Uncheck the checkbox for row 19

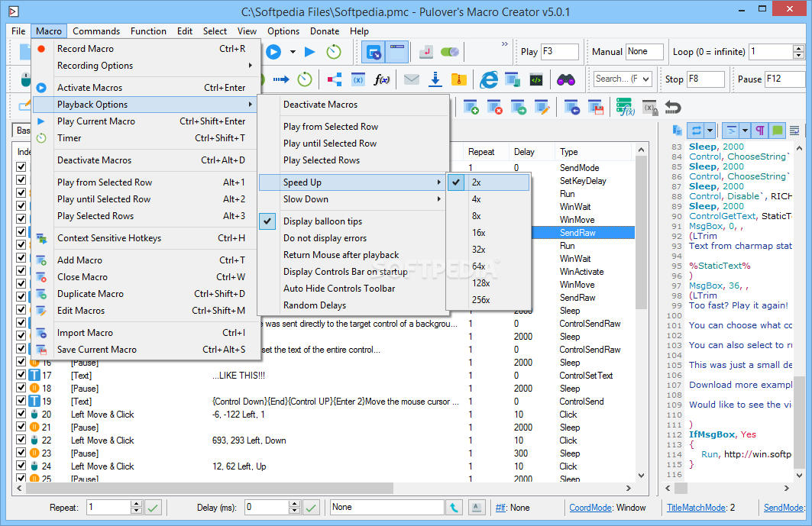[x=21, y=400]
